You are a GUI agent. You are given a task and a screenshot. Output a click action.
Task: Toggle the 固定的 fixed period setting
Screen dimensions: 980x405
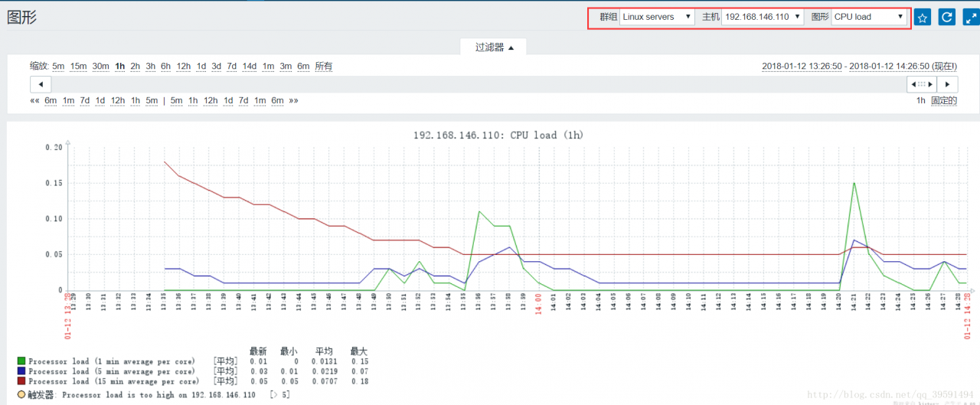943,100
